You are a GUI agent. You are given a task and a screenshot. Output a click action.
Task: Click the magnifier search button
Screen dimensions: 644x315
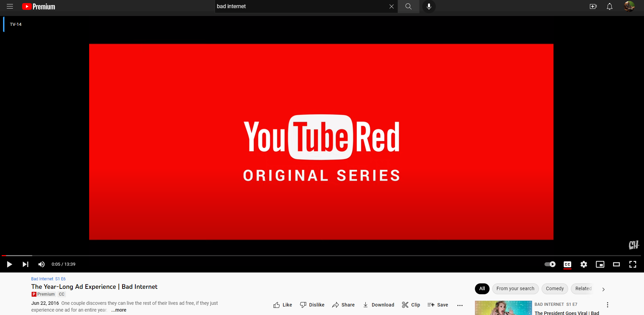tap(409, 6)
